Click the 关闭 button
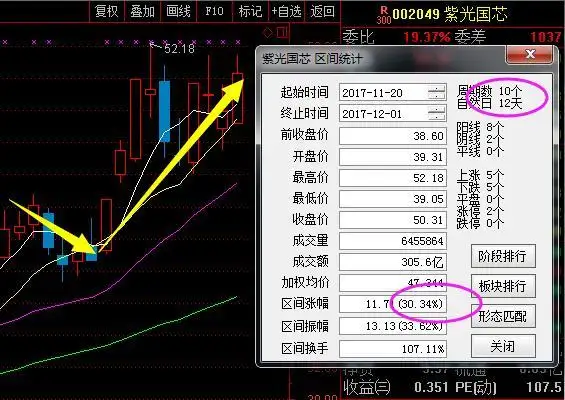 coord(503,346)
